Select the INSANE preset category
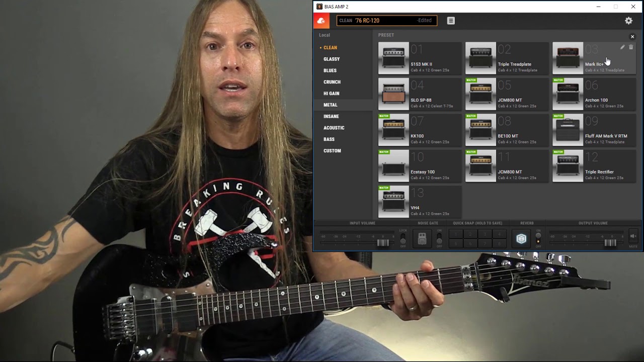Image resolution: width=644 pixels, height=362 pixels. [331, 117]
